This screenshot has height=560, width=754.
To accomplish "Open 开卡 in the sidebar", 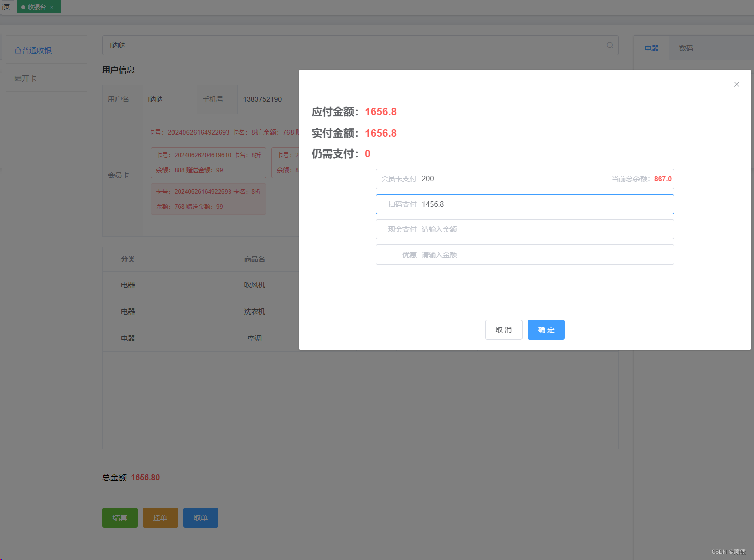I will click(46, 78).
